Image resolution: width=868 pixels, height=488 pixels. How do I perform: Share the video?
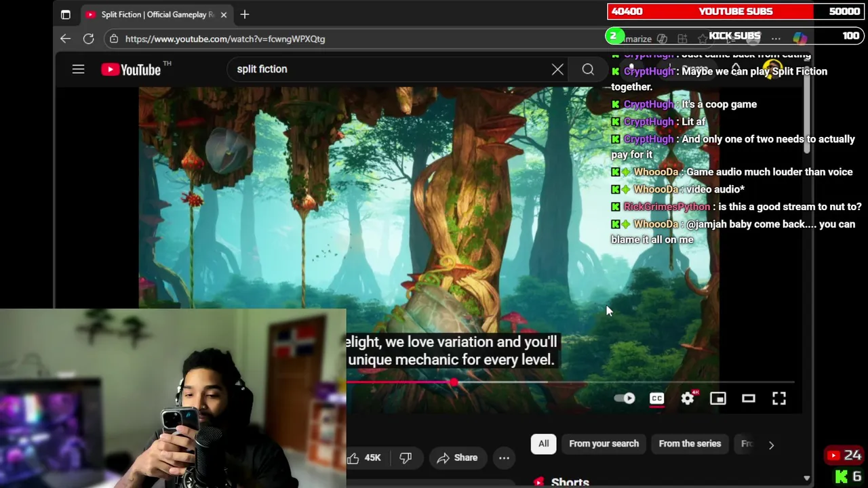457,458
